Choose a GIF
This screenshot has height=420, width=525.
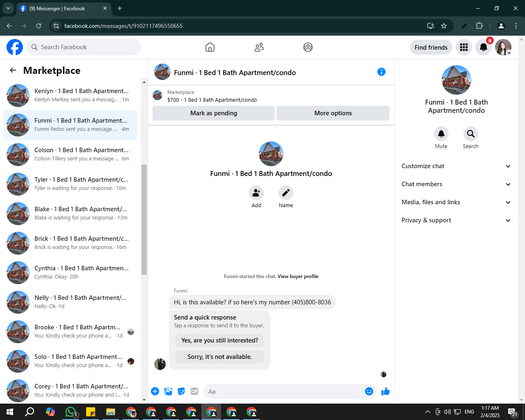click(x=194, y=391)
